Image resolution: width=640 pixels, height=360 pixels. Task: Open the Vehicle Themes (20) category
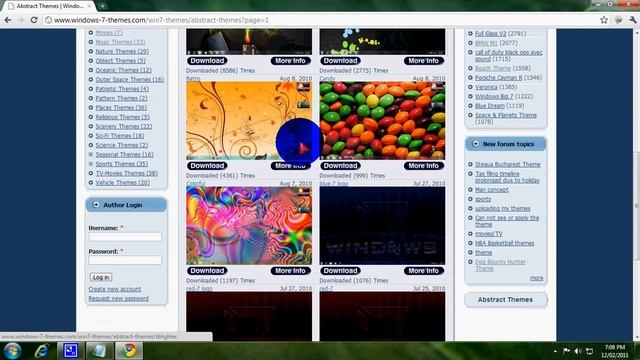[122, 183]
